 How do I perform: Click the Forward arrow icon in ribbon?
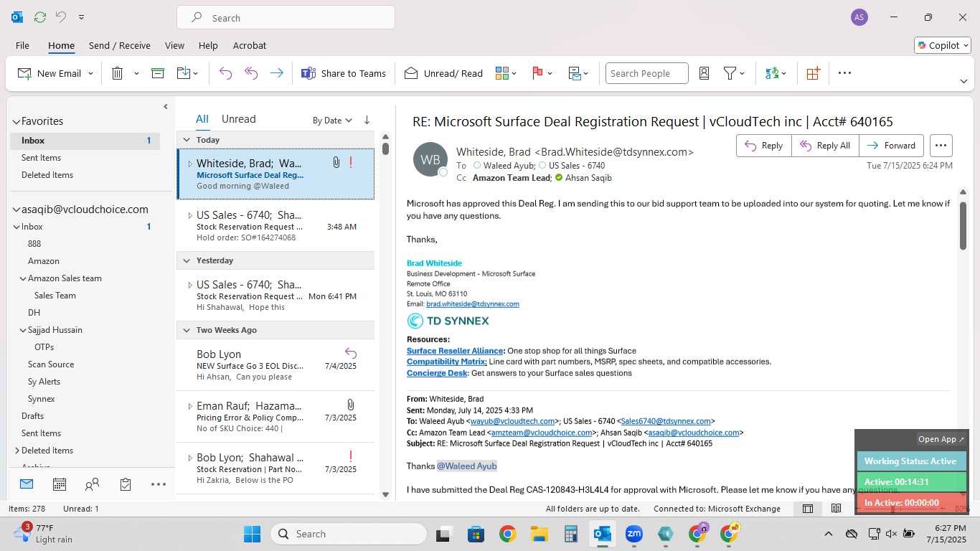click(276, 73)
